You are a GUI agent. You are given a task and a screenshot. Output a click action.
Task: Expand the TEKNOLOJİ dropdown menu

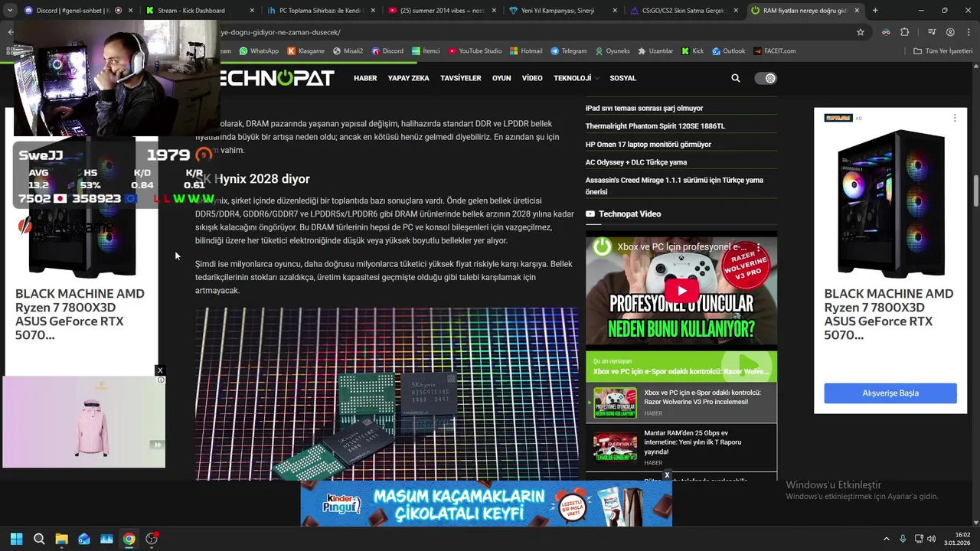[x=576, y=78]
